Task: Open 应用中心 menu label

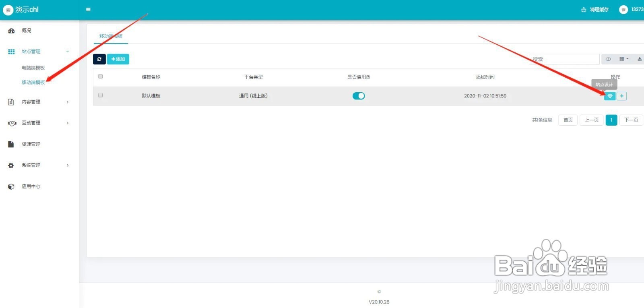Action: point(31,186)
